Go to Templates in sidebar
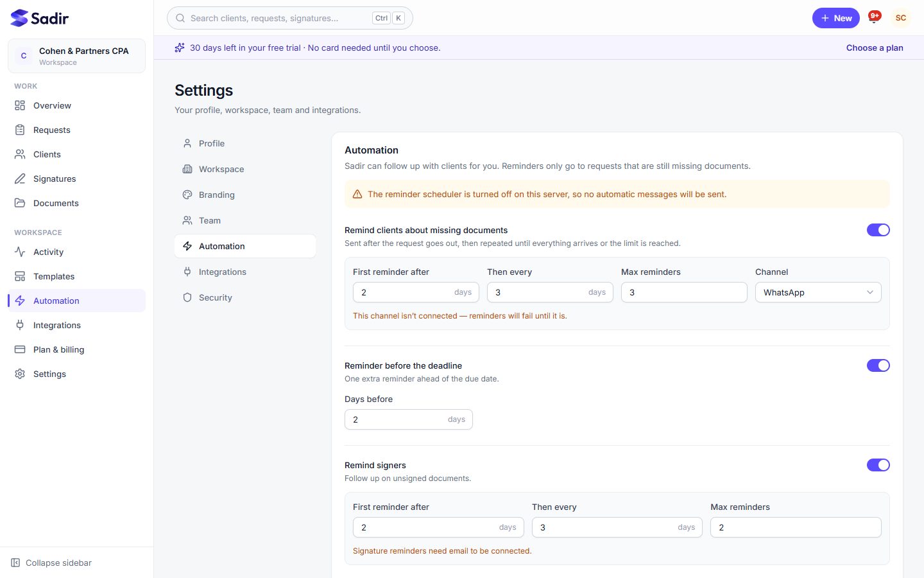Viewport: 924px width, 578px height. (76, 276)
